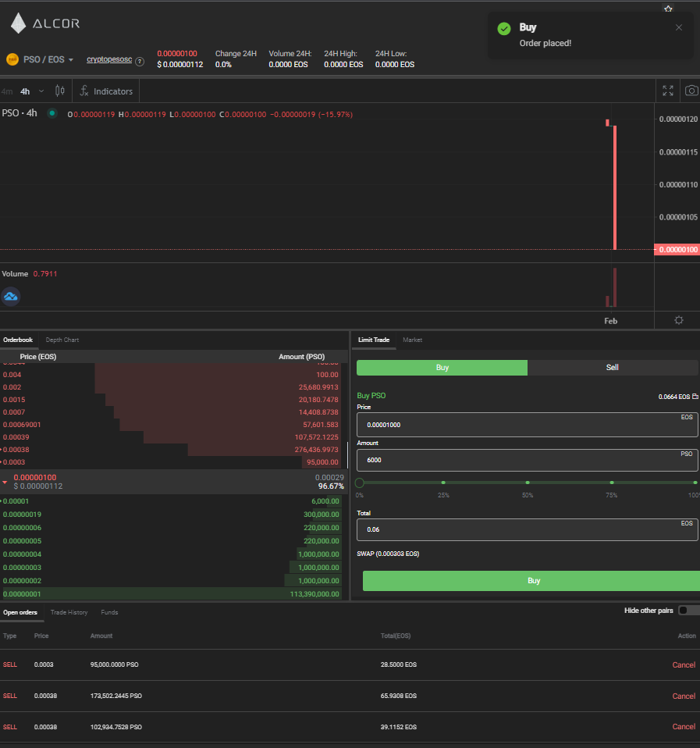The image size is (700, 748).
Task: Select the 0.0015 sell order row
Action: (x=172, y=400)
